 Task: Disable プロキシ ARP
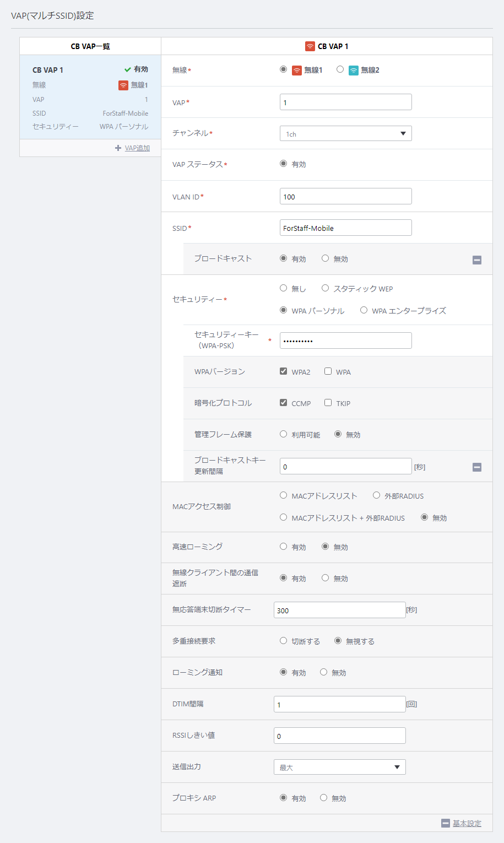point(323,798)
